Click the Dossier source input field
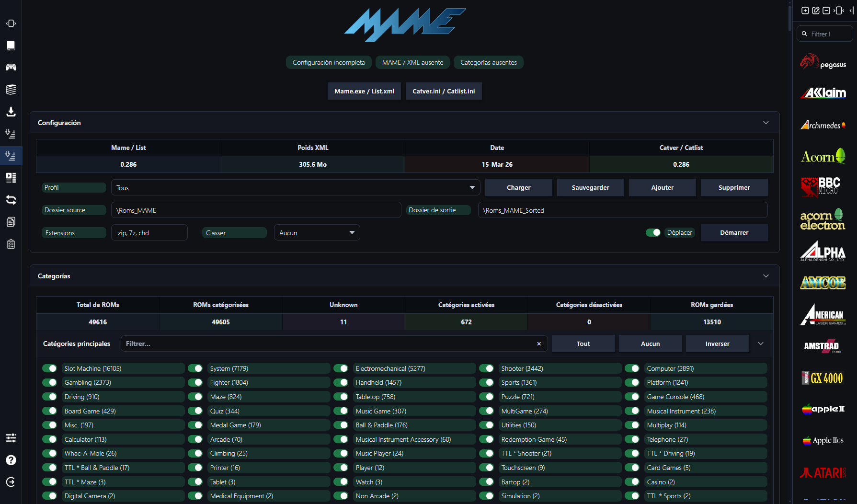 tap(256, 210)
